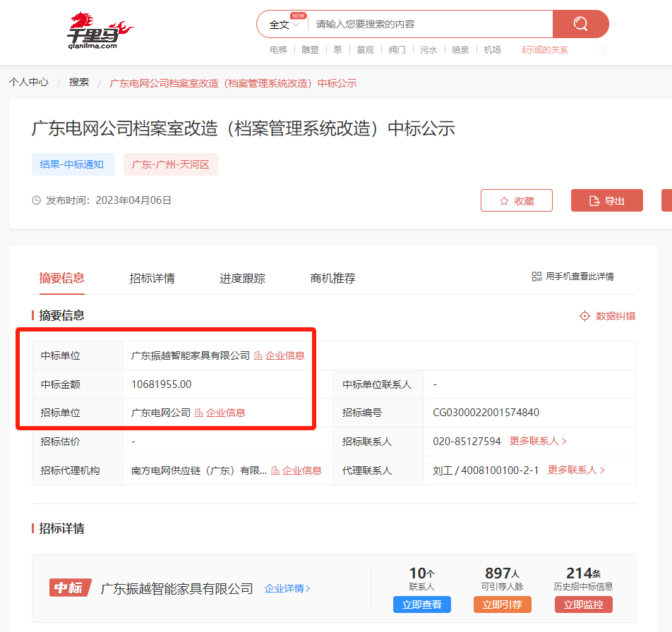Click the 收藏 button

click(517, 200)
